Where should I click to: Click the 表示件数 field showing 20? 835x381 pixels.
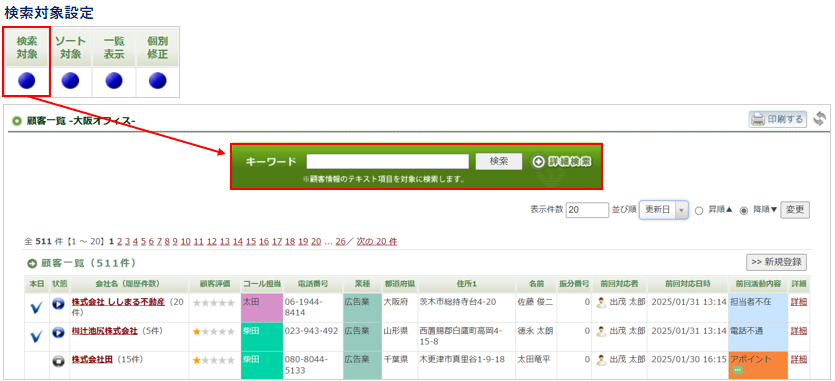click(x=587, y=210)
